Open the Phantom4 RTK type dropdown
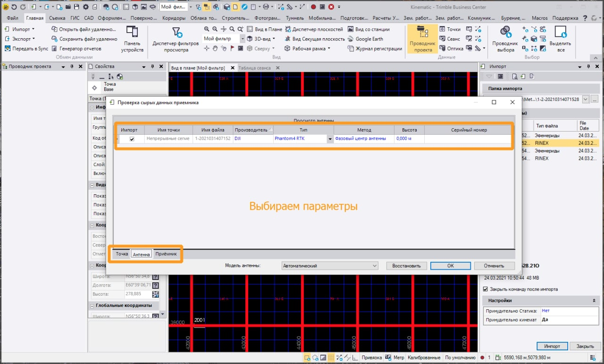 [x=330, y=139]
